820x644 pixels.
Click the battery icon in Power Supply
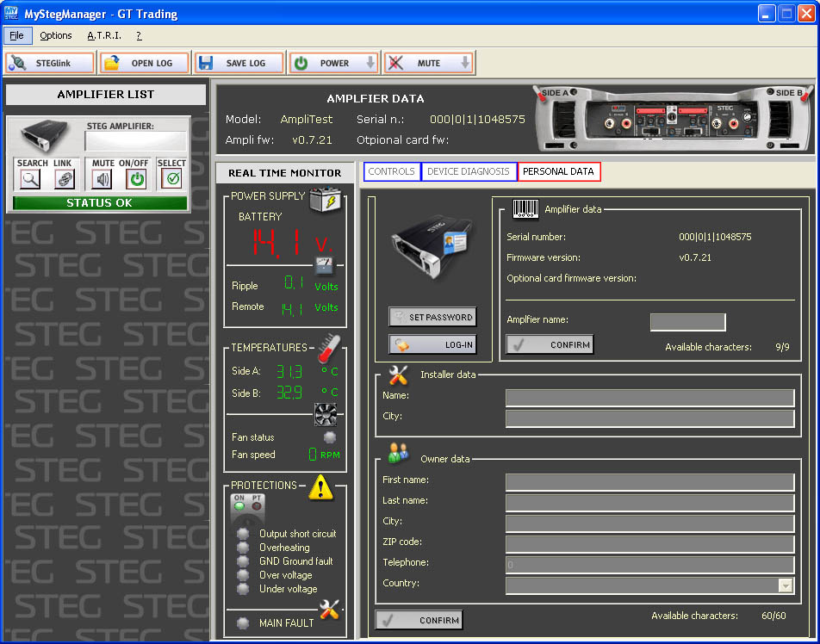point(325,200)
